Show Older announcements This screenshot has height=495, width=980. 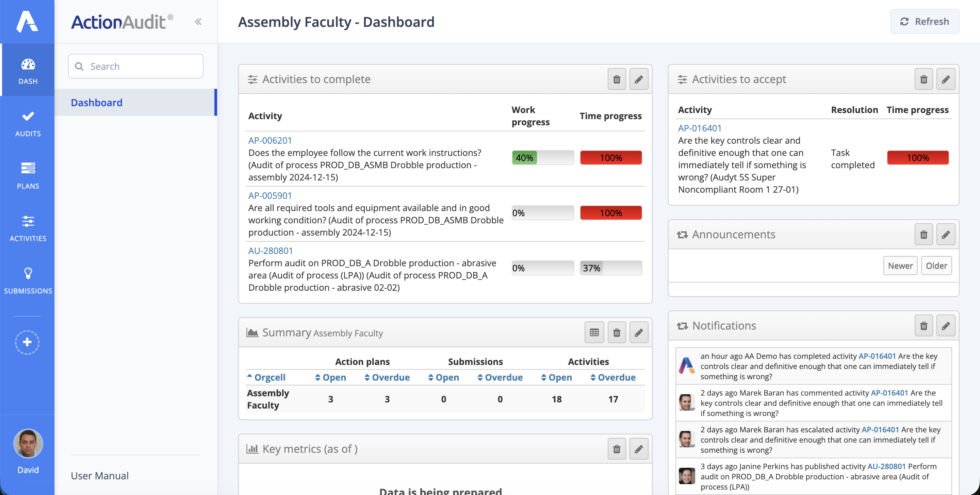click(x=936, y=266)
